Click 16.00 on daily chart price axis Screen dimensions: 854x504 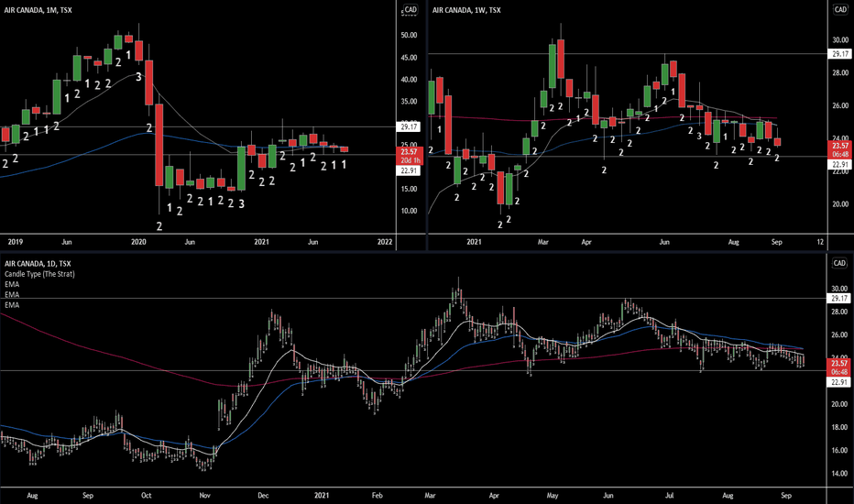[x=839, y=451]
